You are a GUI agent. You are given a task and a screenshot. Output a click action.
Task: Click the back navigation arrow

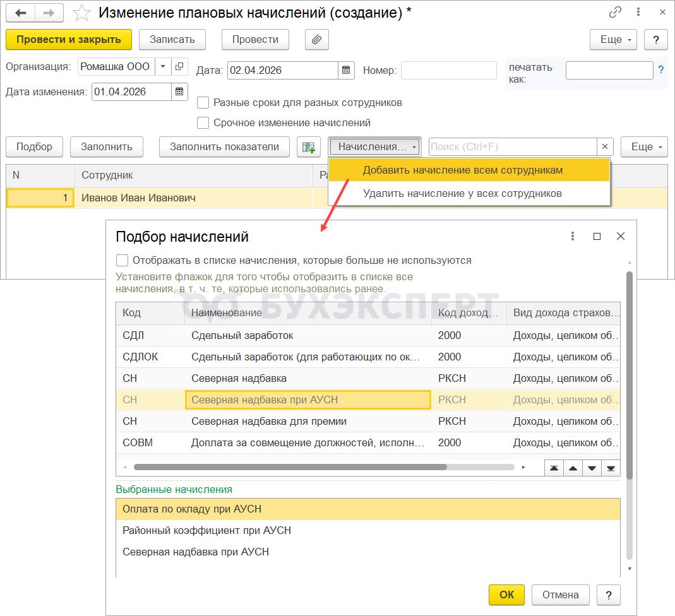[20, 13]
